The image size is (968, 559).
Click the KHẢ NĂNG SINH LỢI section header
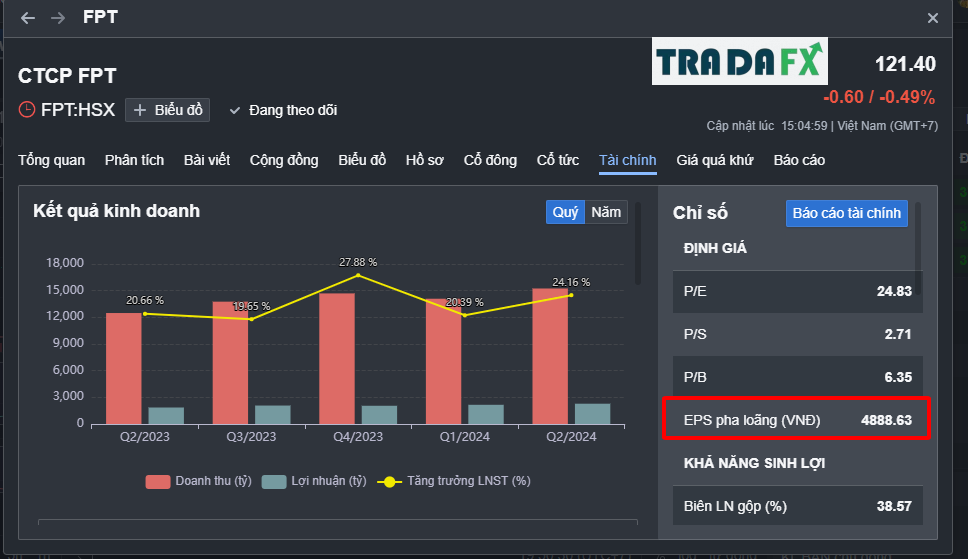click(754, 463)
